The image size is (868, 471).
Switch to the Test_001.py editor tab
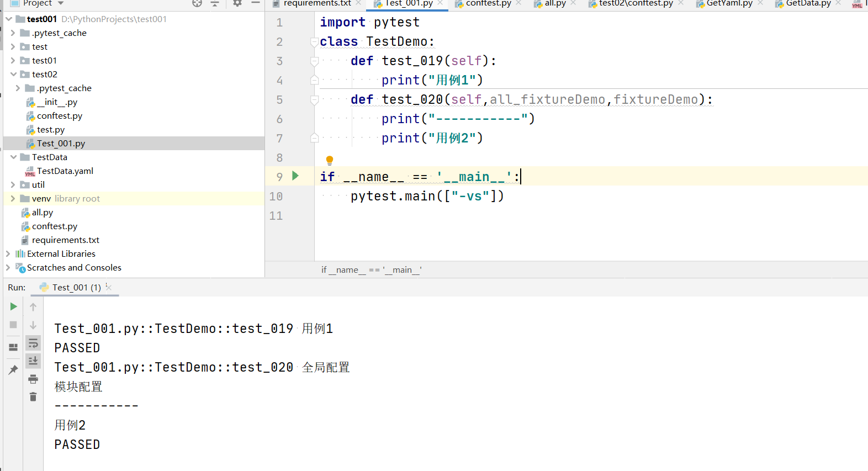tap(409, 3)
